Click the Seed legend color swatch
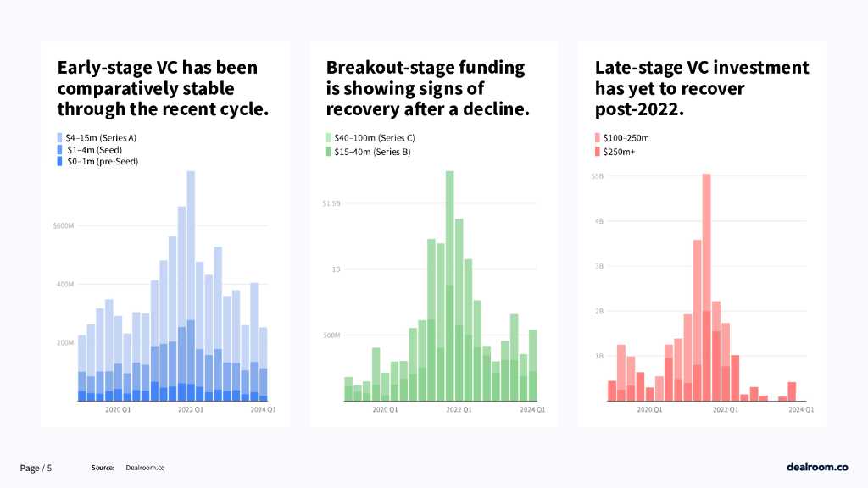 59,149
